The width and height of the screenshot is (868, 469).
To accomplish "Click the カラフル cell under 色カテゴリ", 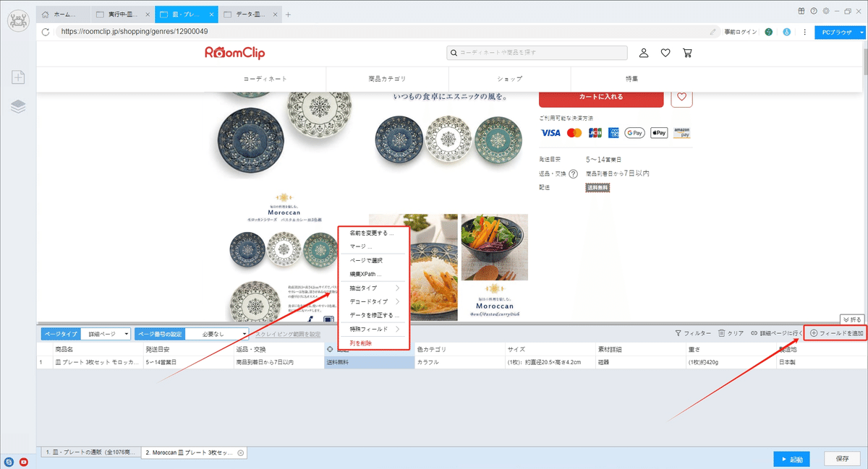I will click(460, 362).
